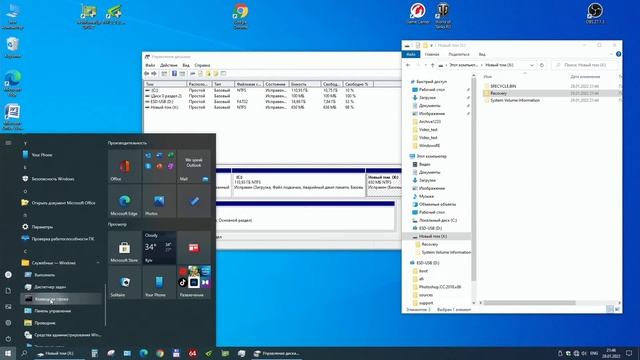Click the documents icon in Start sidebar
The image size is (640, 360).
point(8,291)
